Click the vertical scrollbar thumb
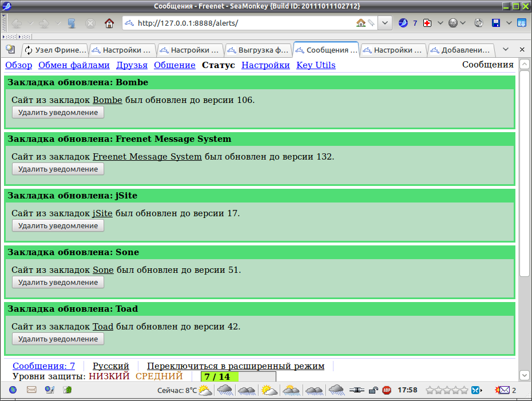Viewport: 532px width, 401px height. point(525,173)
